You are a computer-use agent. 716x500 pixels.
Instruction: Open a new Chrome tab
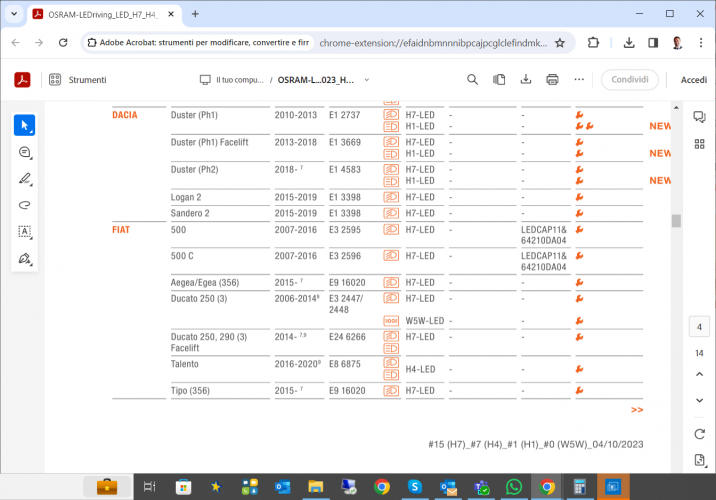click(x=195, y=14)
